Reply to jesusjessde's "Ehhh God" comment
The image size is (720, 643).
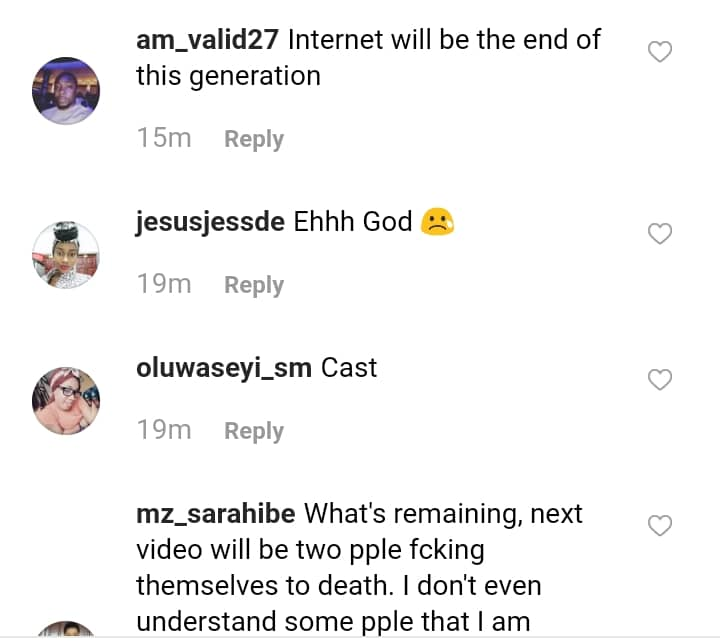click(253, 285)
